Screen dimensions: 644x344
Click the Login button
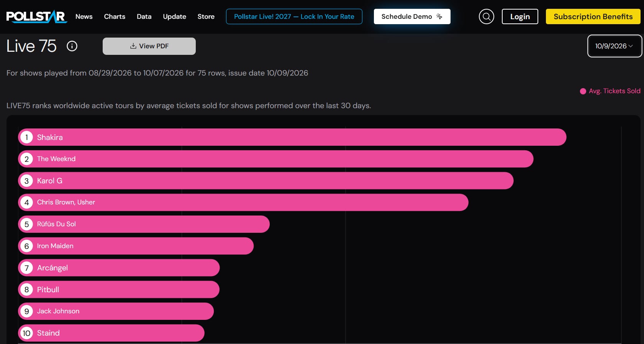520,16
